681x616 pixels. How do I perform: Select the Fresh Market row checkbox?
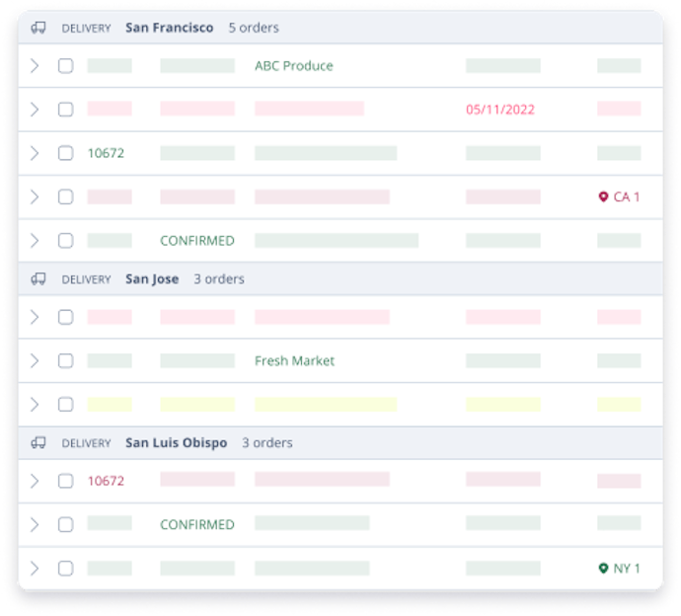tap(65, 360)
